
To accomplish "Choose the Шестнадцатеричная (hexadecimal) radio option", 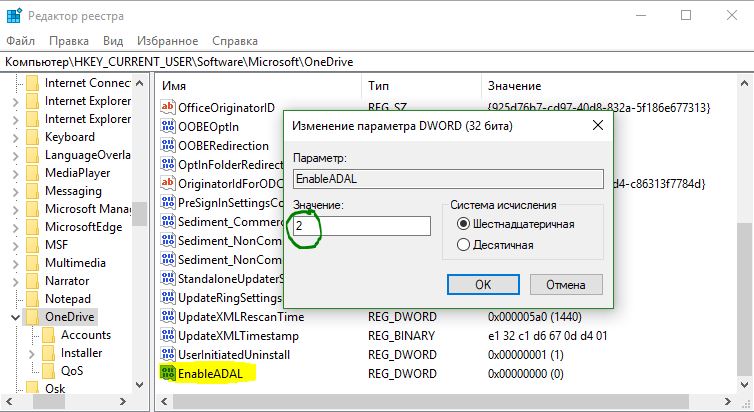I will pos(463,224).
